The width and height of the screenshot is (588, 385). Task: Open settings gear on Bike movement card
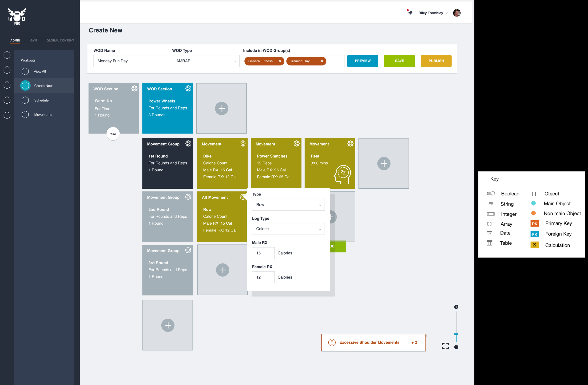(x=243, y=144)
